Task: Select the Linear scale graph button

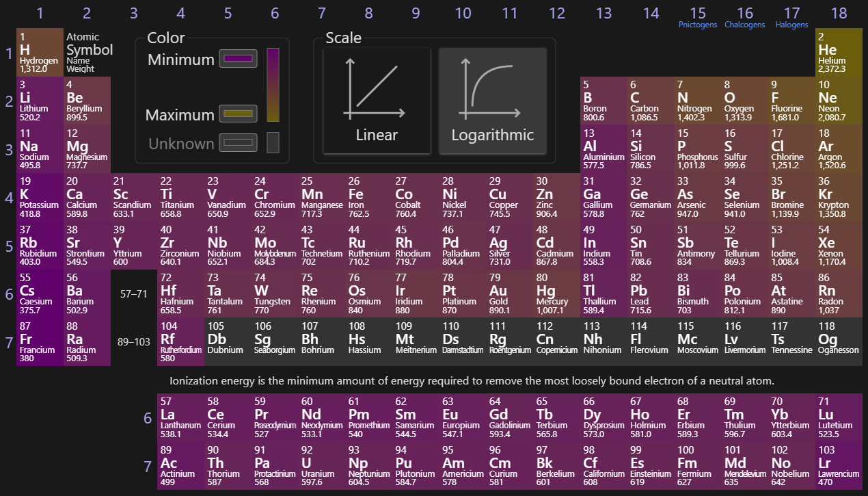Action: tap(377, 101)
